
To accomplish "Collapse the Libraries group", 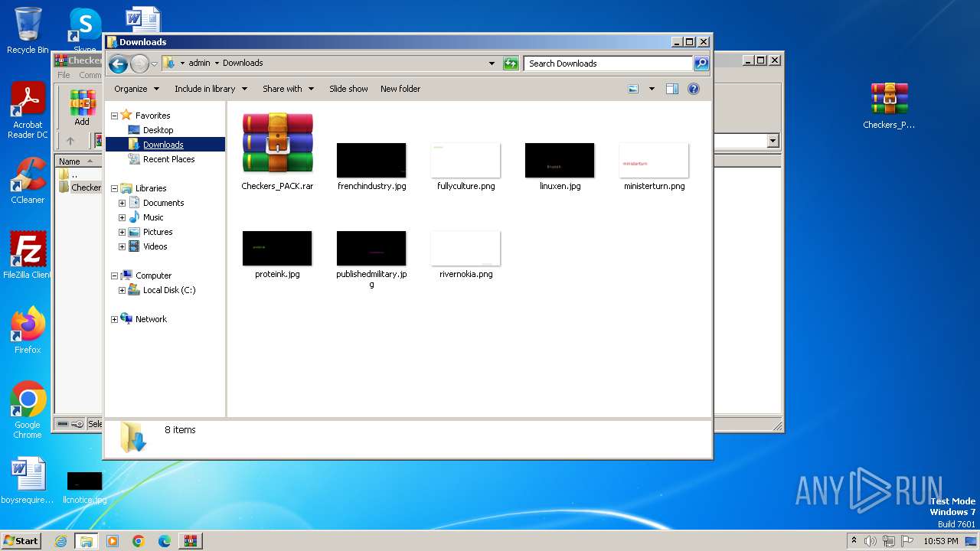I will click(x=114, y=188).
